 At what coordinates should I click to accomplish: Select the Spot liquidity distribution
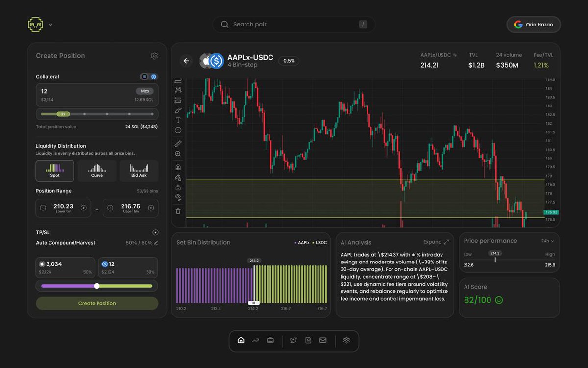click(x=55, y=171)
